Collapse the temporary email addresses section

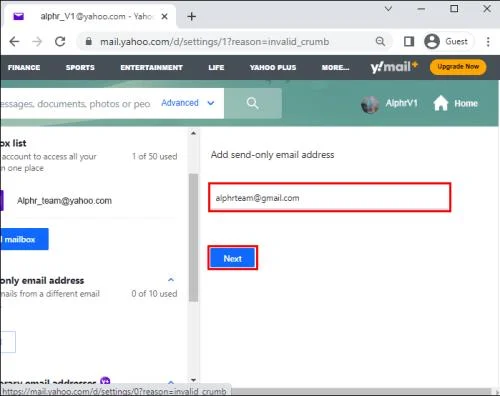pyautogui.click(x=171, y=382)
